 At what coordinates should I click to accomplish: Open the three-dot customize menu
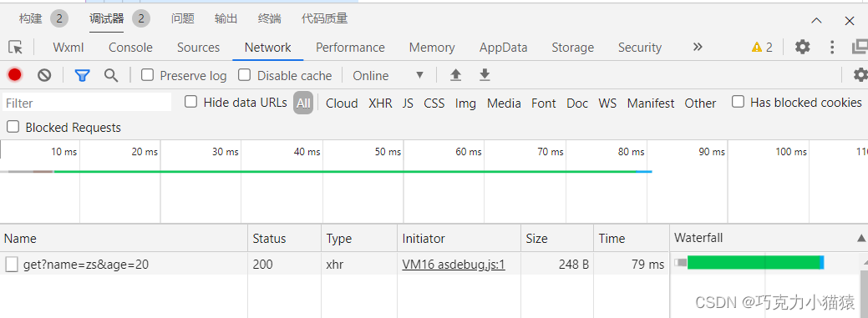832,47
